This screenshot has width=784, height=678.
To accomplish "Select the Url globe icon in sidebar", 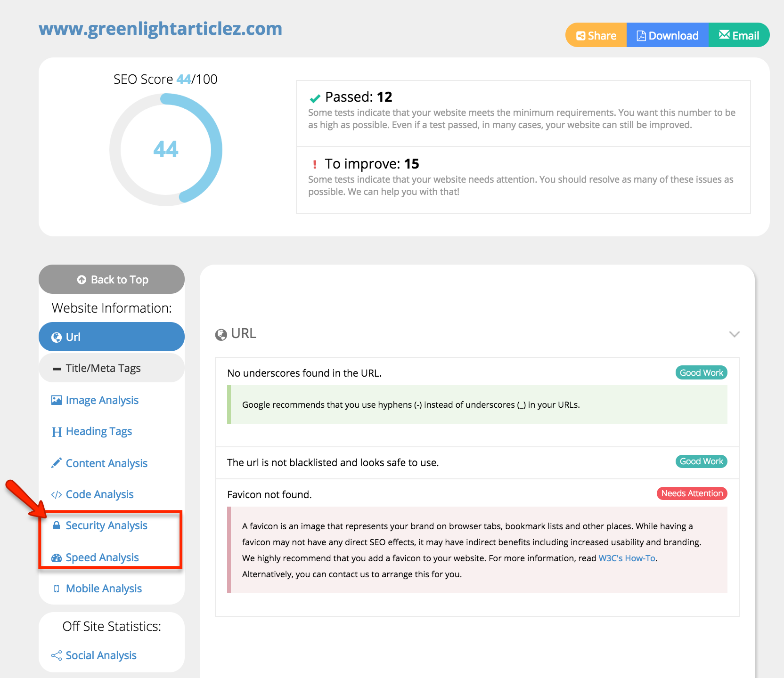I will point(57,337).
